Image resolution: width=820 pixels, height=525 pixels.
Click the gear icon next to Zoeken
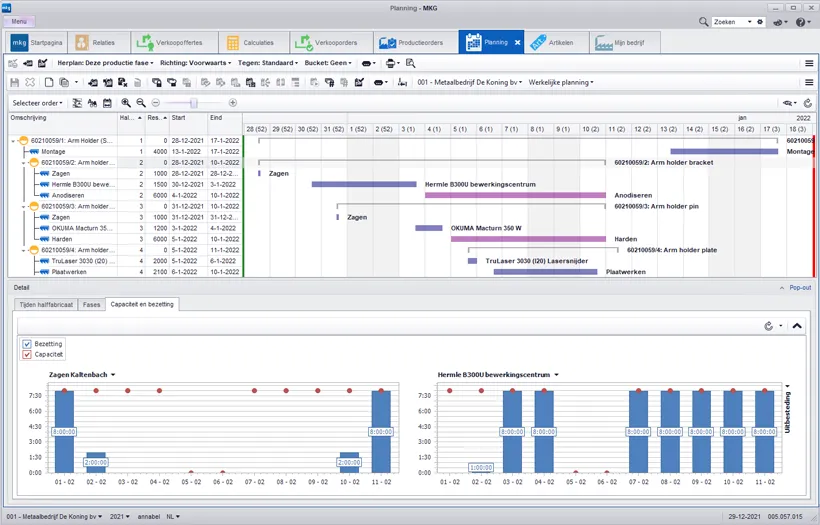pyautogui.click(x=760, y=22)
